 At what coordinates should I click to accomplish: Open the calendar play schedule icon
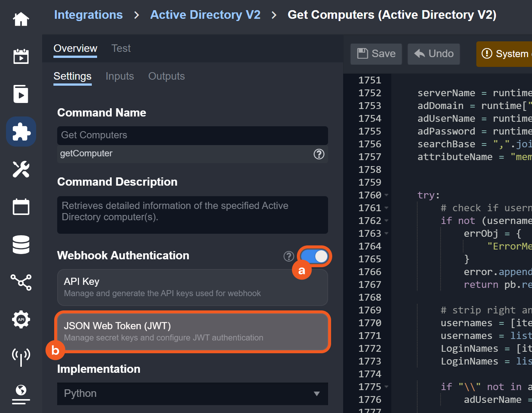click(x=21, y=57)
